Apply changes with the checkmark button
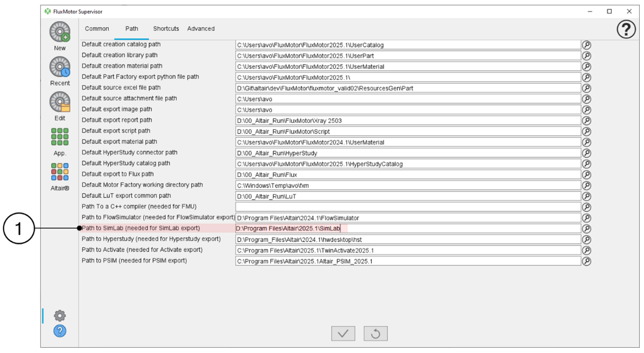Viewport: 644px width, 353px height. [343, 333]
